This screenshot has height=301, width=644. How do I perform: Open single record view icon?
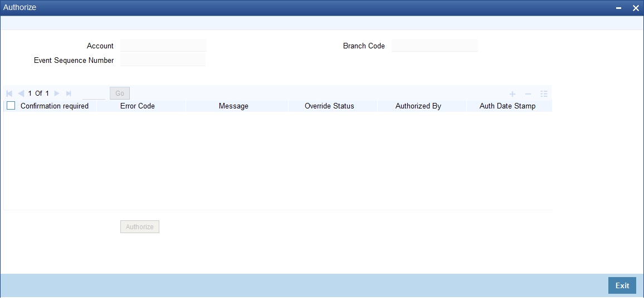544,94
